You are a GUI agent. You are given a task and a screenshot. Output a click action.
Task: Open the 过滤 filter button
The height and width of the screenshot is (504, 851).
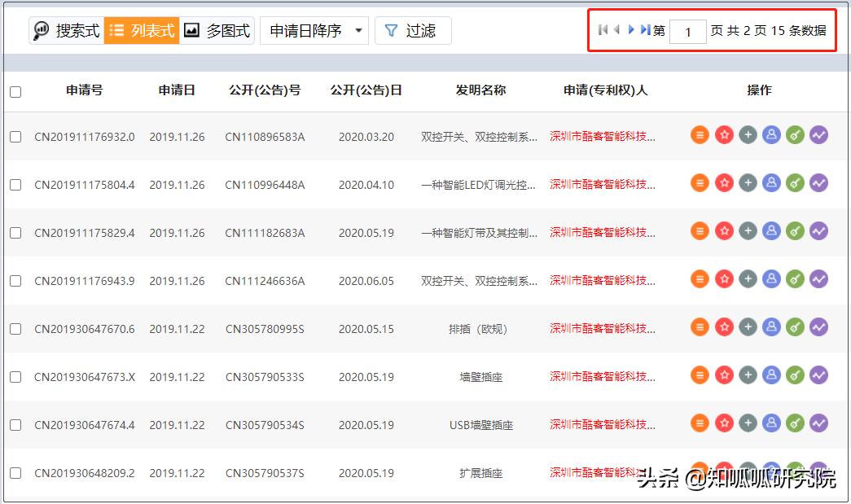tap(413, 30)
